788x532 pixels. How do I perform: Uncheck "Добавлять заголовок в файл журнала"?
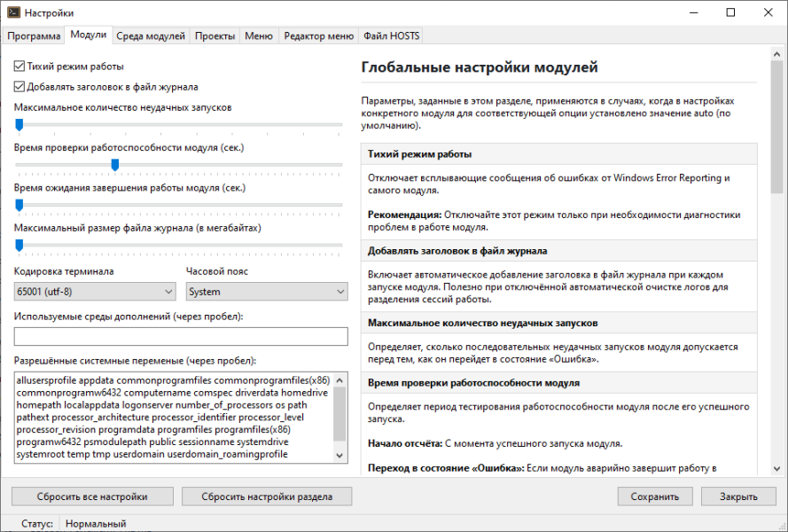click(x=20, y=87)
